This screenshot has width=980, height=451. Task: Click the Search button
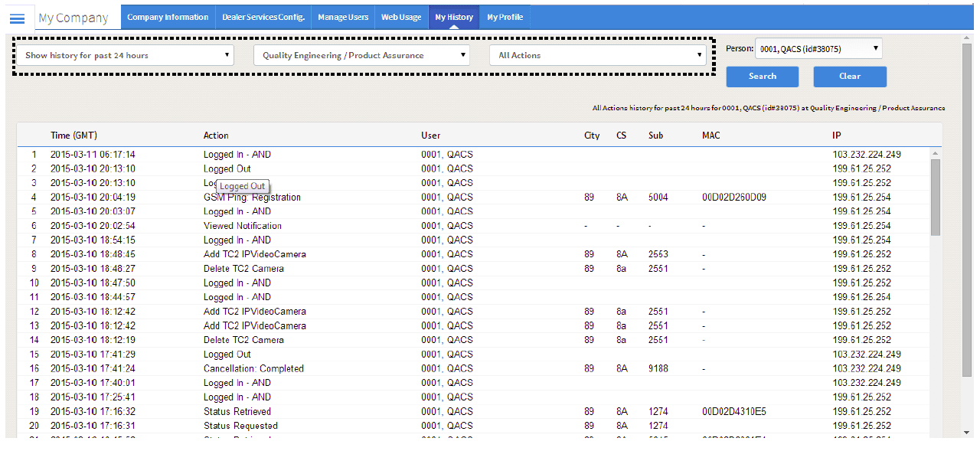[762, 77]
